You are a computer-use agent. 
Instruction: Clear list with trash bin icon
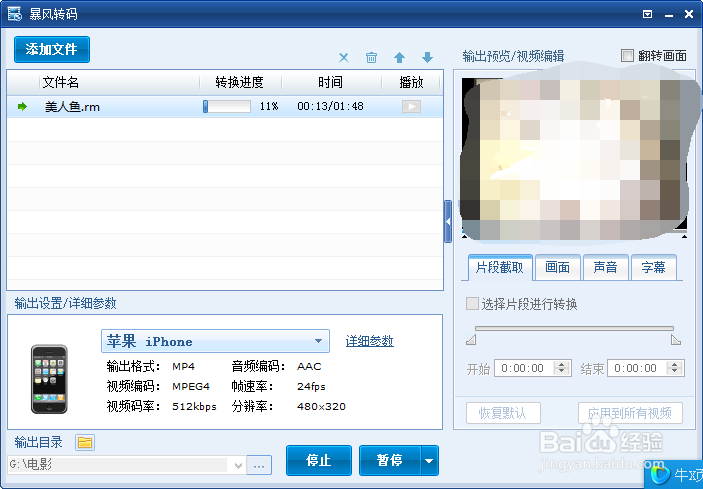(371, 57)
